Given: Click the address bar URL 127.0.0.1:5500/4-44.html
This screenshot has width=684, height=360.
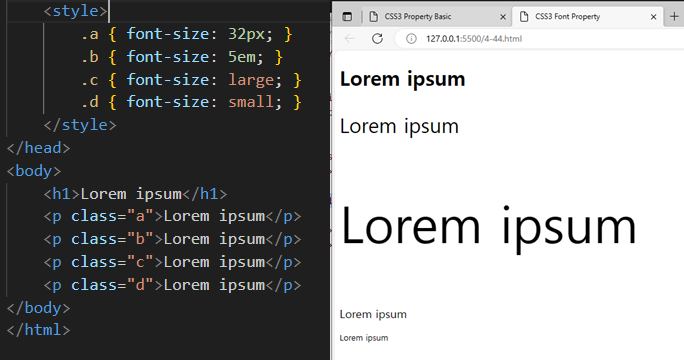Looking at the screenshot, I should [x=474, y=39].
